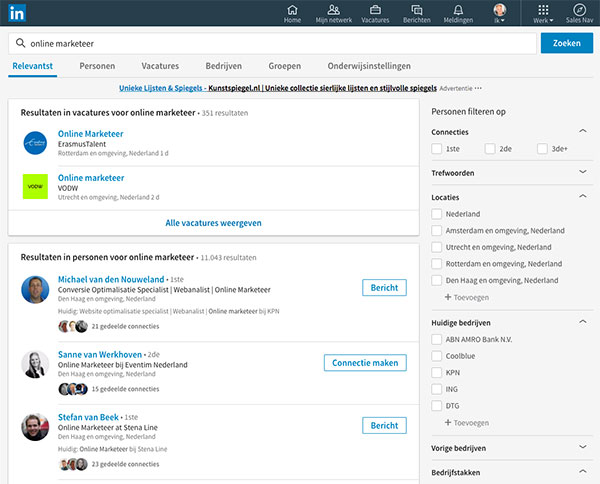
Task: Open the Werk apps grid menu
Action: coord(543,14)
